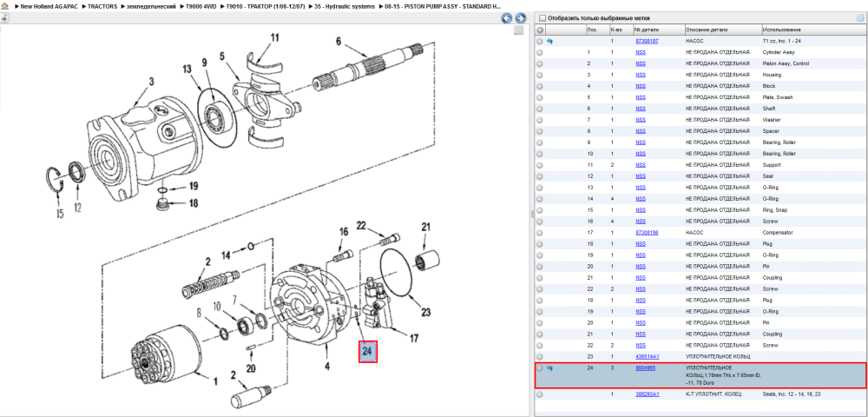The width and height of the screenshot is (868, 417).
Task: Select callout 4 block in diagram
Action: pos(326,366)
